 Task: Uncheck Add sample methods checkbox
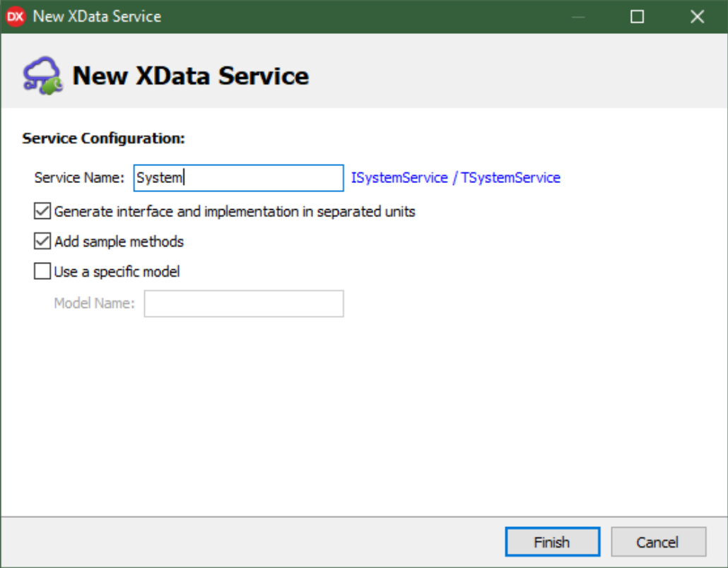(42, 242)
